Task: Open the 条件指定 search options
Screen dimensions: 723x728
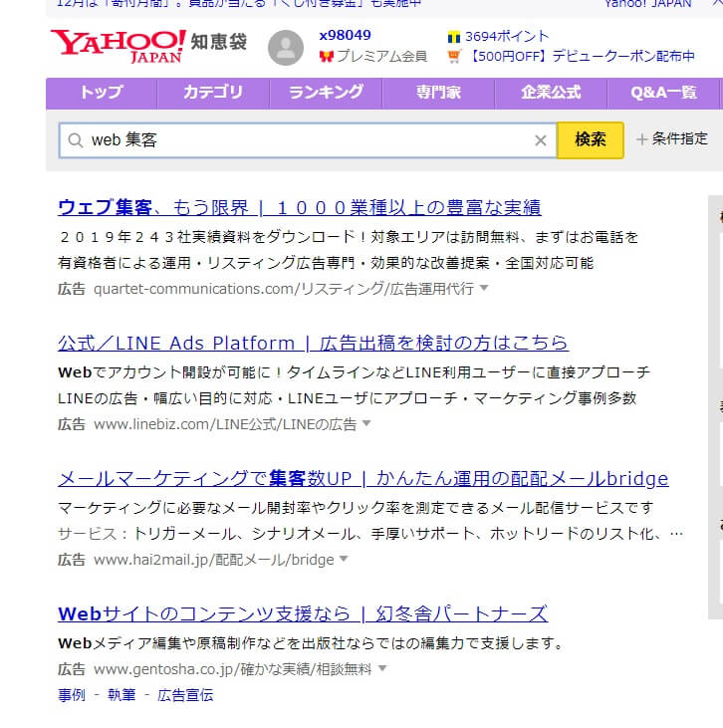Action: pyautogui.click(x=672, y=138)
